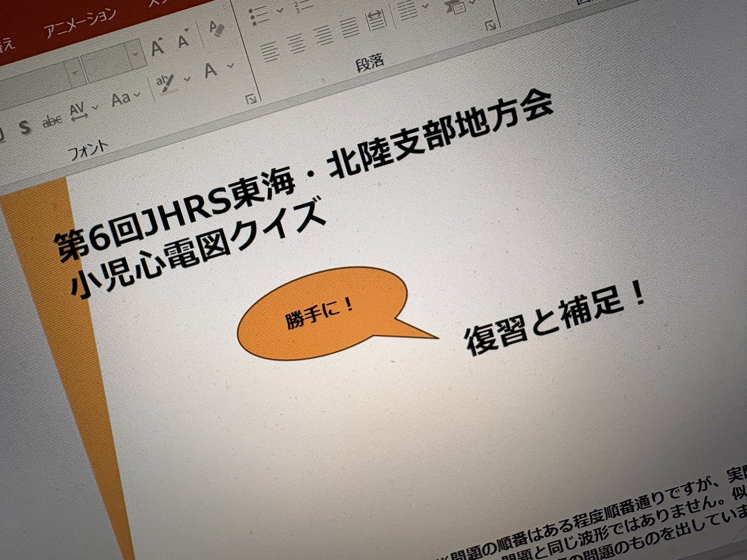Viewport: 747px width, 560px height.
Task: Toggle strikethrough with the abc button
Action: [53, 120]
